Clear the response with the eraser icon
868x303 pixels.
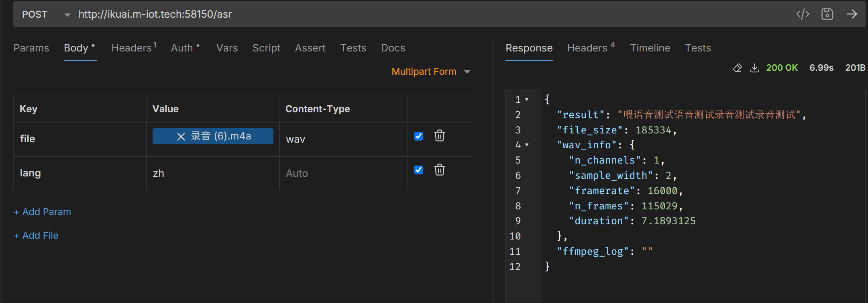click(737, 68)
